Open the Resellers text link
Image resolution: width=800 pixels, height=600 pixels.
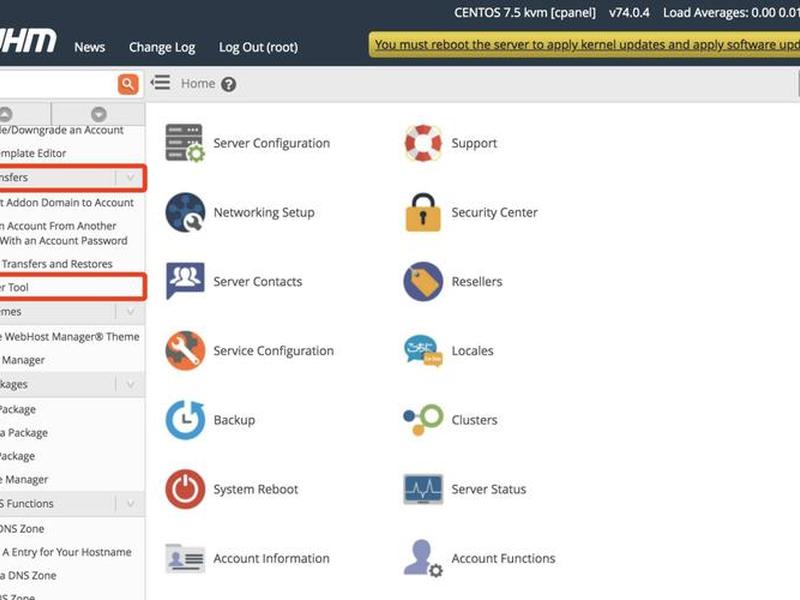coord(477,282)
